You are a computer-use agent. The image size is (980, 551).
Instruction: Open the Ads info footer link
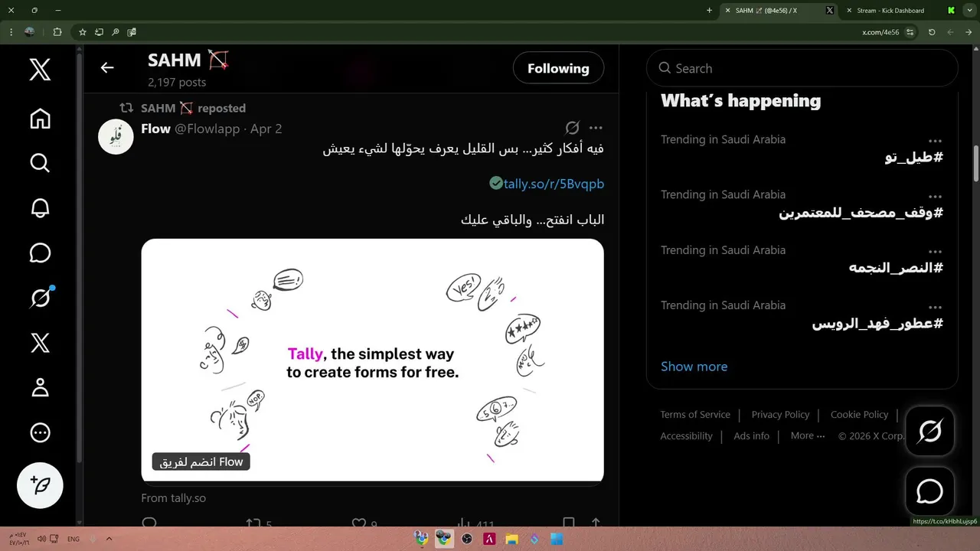[751, 435]
